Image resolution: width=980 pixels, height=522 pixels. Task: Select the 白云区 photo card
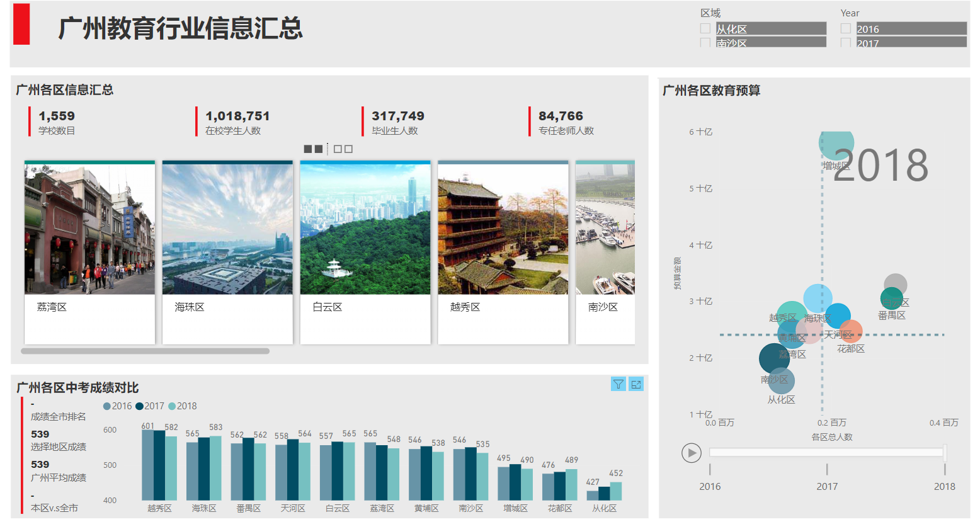pos(365,252)
